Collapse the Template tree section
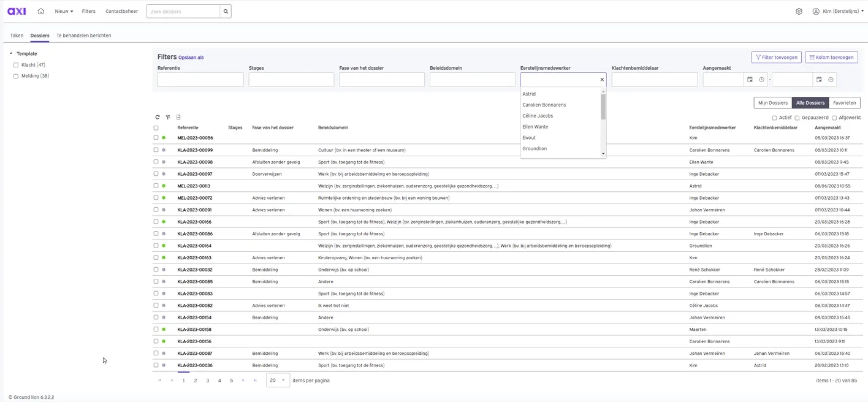The height and width of the screenshot is (402, 868). click(11, 54)
